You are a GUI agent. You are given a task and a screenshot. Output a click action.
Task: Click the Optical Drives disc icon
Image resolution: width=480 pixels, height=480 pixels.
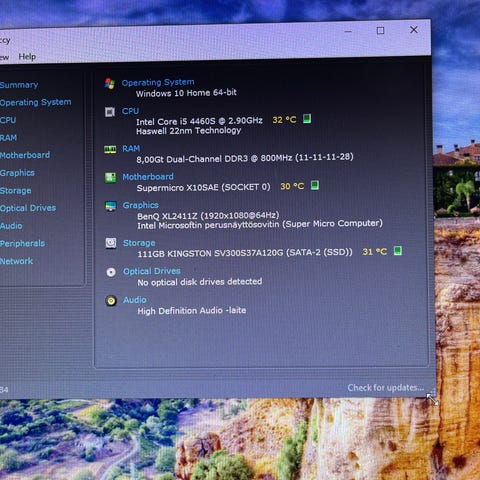(x=111, y=272)
